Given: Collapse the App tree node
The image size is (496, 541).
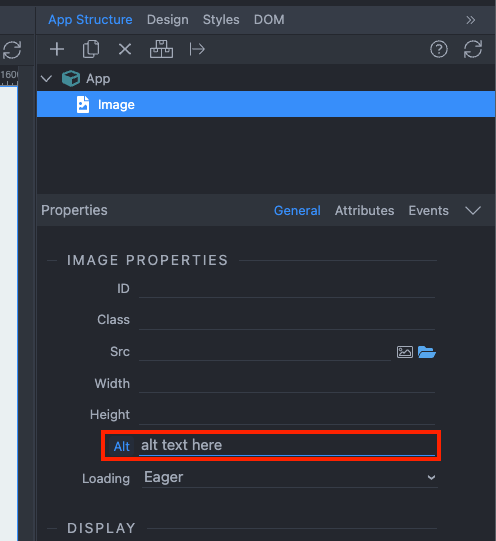Looking at the screenshot, I should click(46, 79).
